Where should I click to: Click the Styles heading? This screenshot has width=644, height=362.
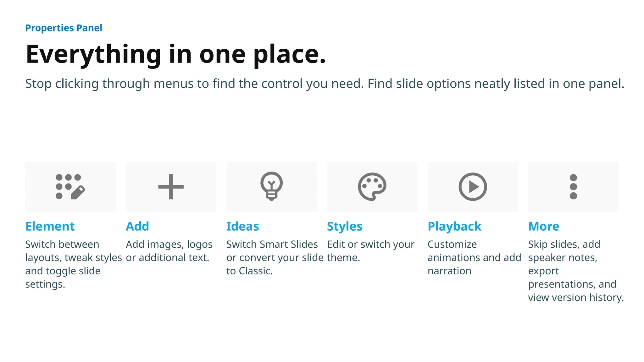click(345, 227)
